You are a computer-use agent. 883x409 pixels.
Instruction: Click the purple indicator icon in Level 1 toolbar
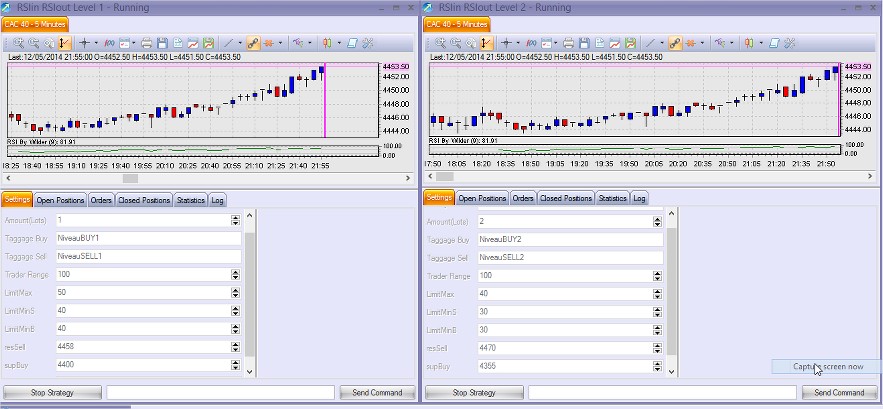click(x=297, y=43)
